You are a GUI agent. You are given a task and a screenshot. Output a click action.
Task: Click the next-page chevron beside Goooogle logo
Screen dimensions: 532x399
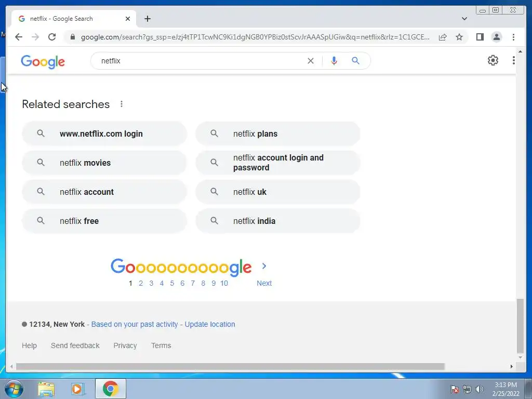pos(264,266)
